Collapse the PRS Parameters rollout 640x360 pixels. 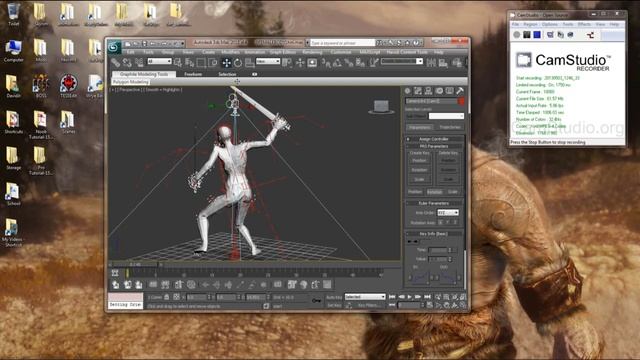pos(434,146)
